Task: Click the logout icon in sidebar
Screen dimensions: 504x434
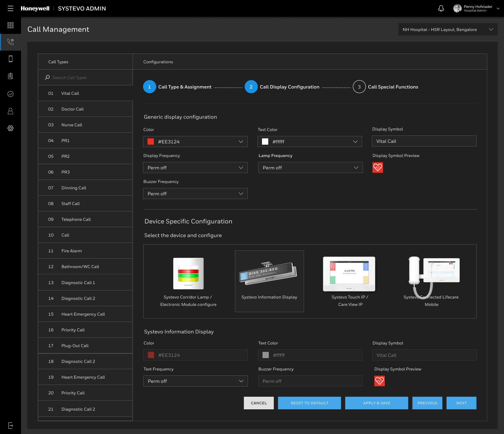Action: click(x=10, y=426)
